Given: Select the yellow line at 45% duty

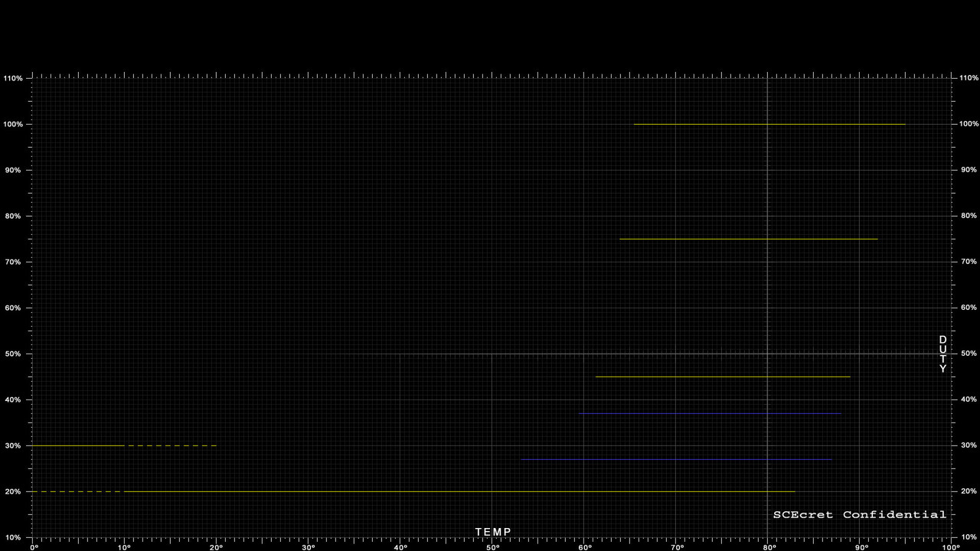Looking at the screenshot, I should 723,377.
